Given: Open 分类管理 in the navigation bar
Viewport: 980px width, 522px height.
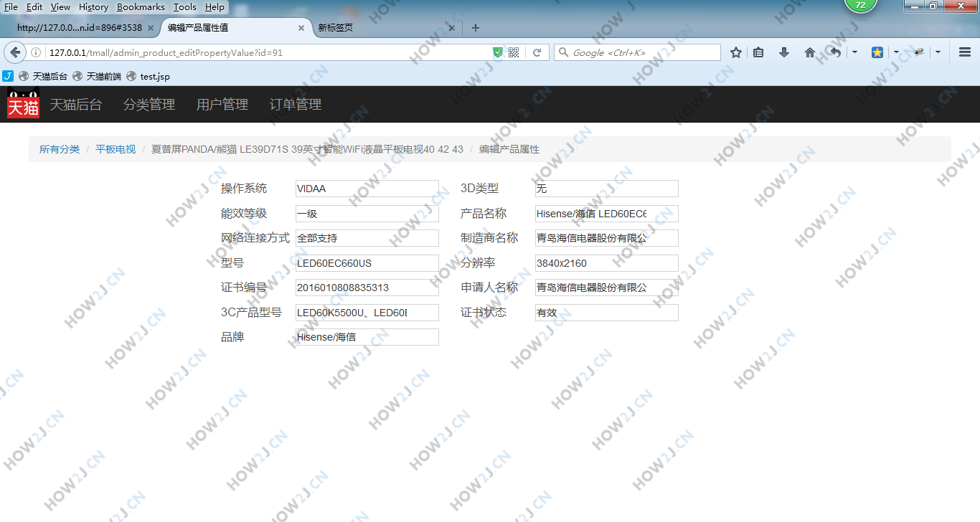Looking at the screenshot, I should coord(149,105).
